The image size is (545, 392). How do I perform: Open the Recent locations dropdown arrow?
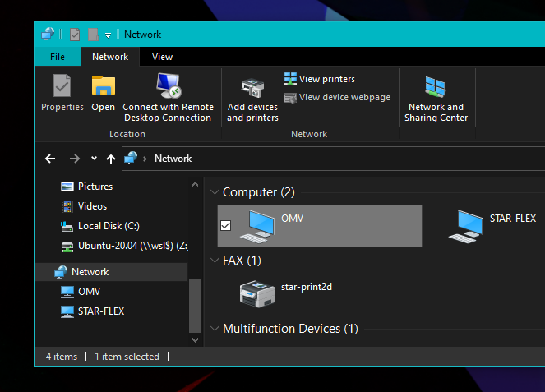tap(94, 159)
